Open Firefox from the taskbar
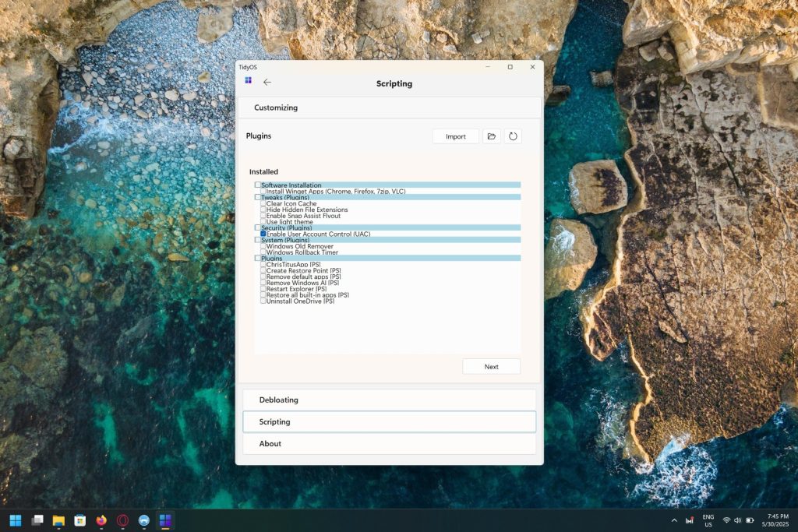 (x=101, y=520)
